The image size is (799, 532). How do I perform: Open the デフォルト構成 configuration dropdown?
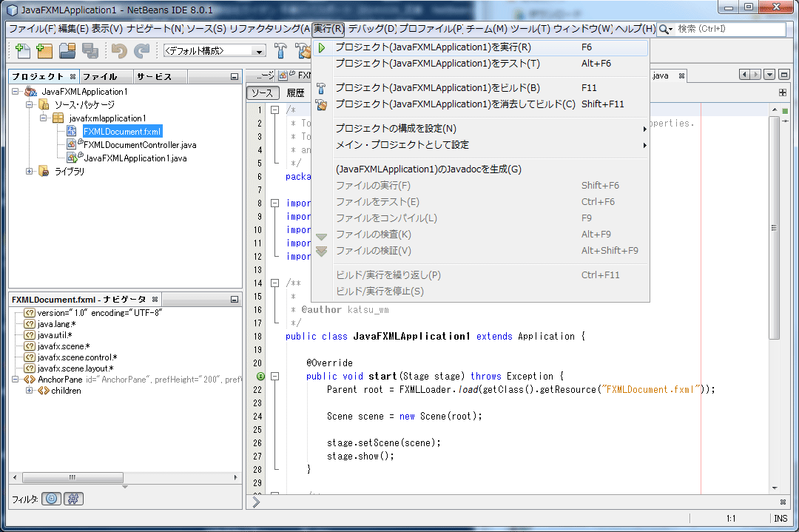259,52
